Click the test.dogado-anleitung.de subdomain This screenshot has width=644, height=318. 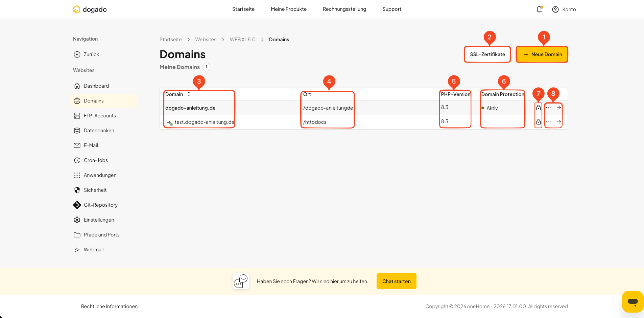click(x=204, y=122)
